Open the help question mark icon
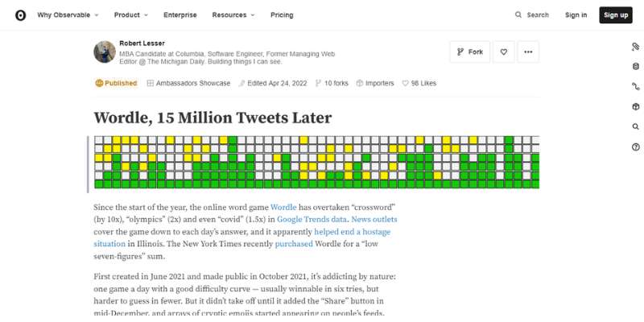 click(x=635, y=147)
